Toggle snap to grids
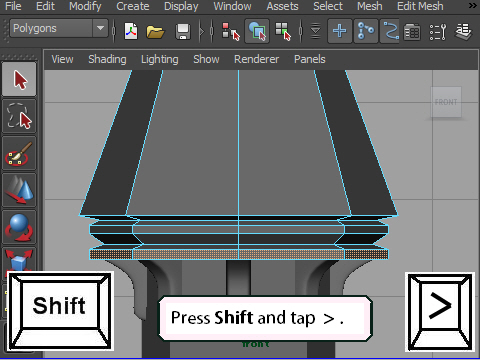 click(340, 31)
